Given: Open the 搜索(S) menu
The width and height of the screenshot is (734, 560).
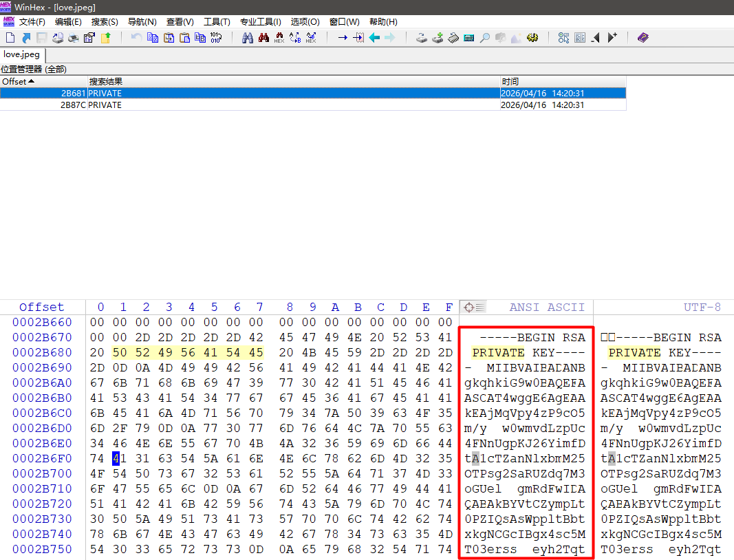Looking at the screenshot, I should (x=105, y=22).
